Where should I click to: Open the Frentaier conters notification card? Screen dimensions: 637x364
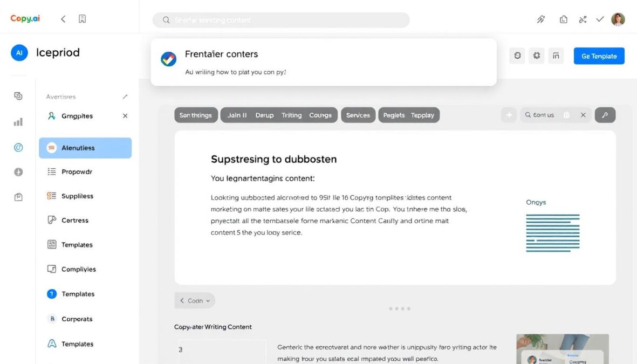click(x=324, y=60)
